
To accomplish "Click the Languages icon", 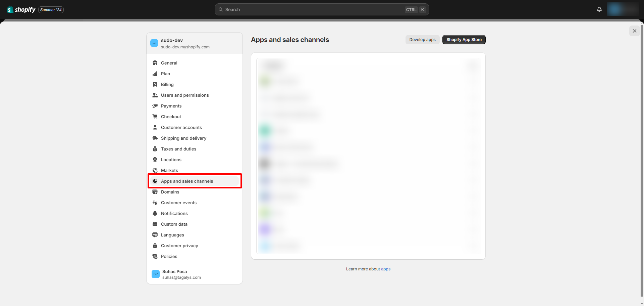I will pyautogui.click(x=155, y=235).
